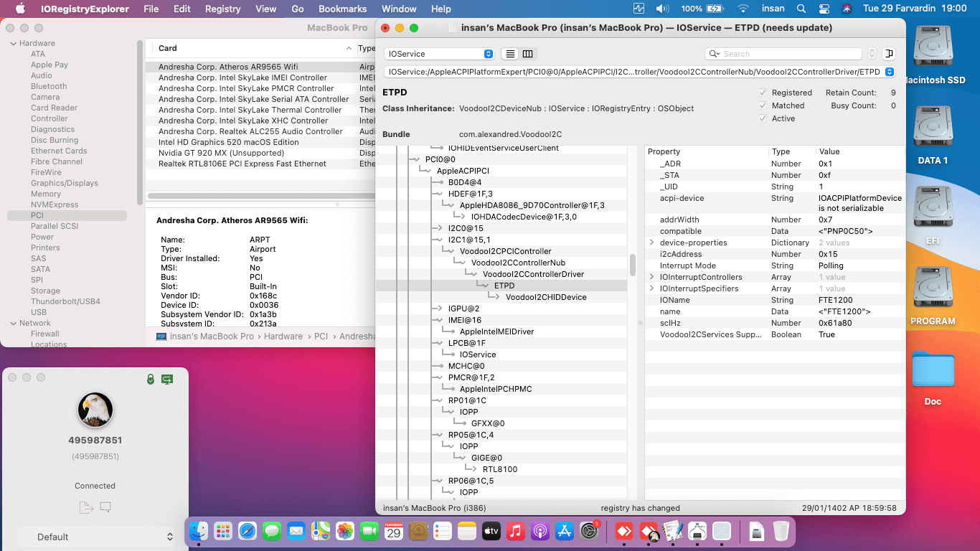This screenshot has height=551, width=980.
Task: Toggle the Registered checkbox
Action: [x=763, y=93]
